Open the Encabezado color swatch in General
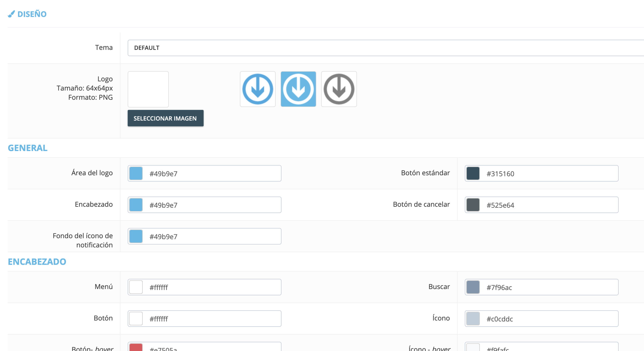The image size is (644, 351). [136, 205]
